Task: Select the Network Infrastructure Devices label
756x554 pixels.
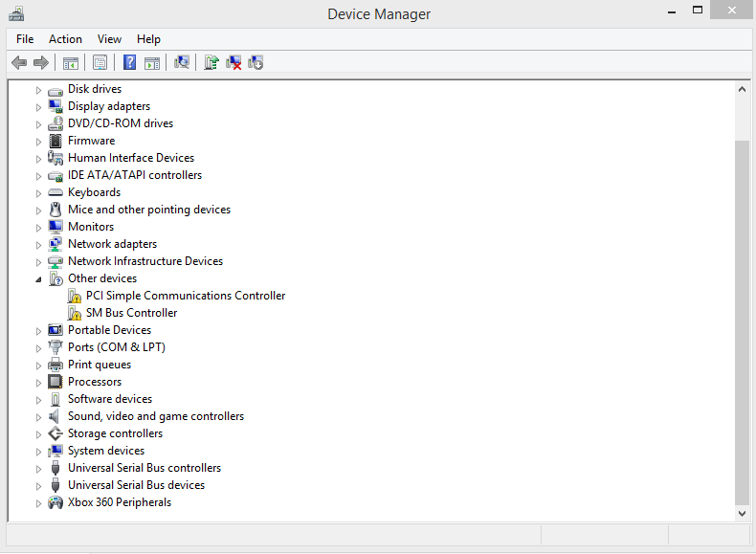Action: [x=145, y=261]
